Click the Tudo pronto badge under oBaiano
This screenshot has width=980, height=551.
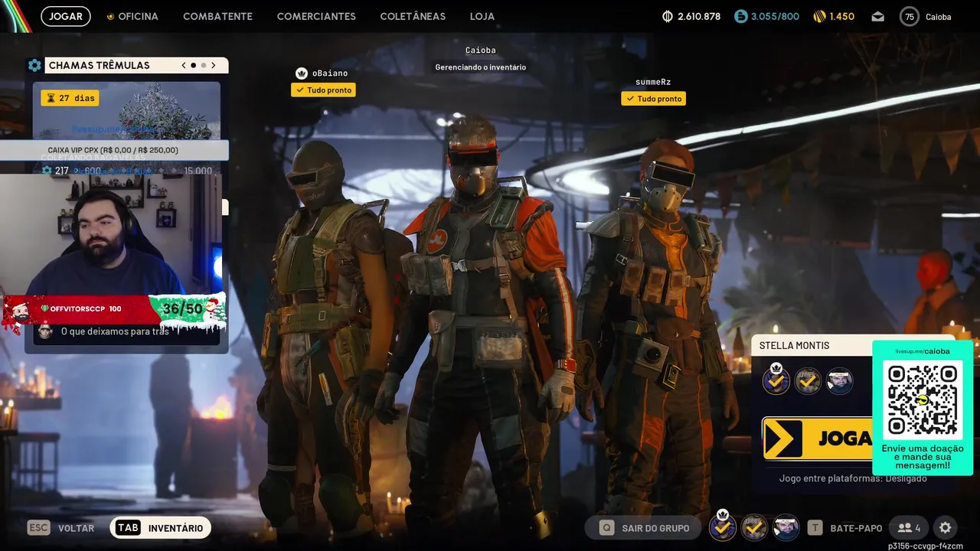(323, 90)
